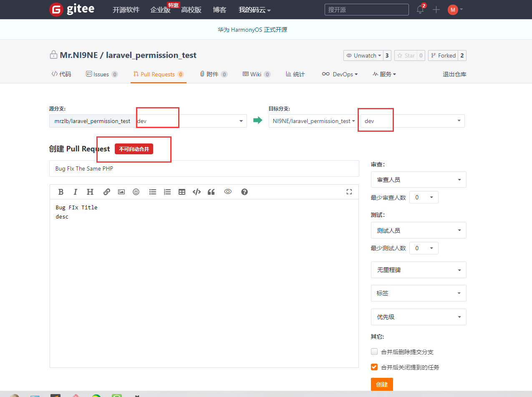Click the Italic formatting icon
This screenshot has width=532, height=397.
click(76, 192)
